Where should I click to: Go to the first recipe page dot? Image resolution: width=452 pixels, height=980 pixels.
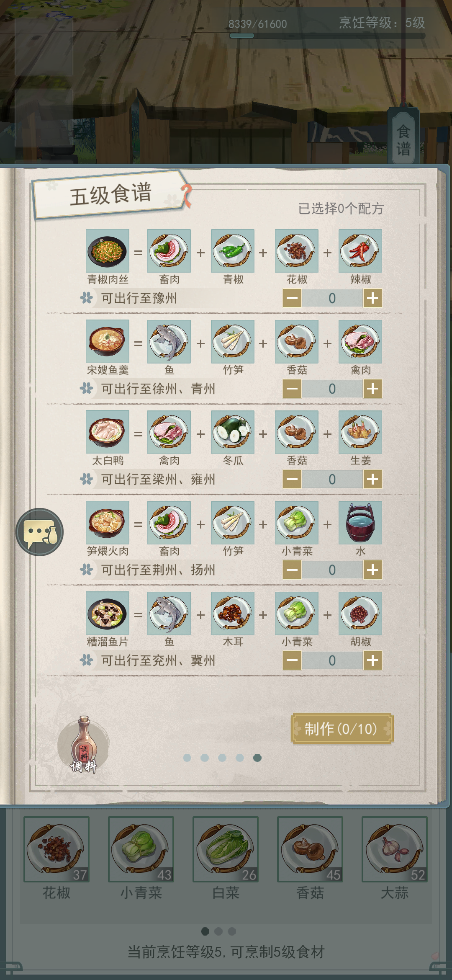pos(187,758)
